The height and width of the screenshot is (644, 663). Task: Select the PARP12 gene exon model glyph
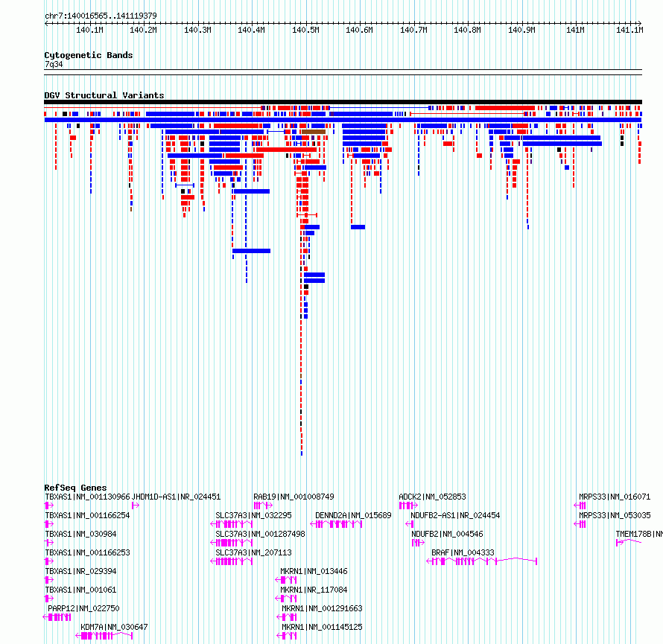pos(57,617)
